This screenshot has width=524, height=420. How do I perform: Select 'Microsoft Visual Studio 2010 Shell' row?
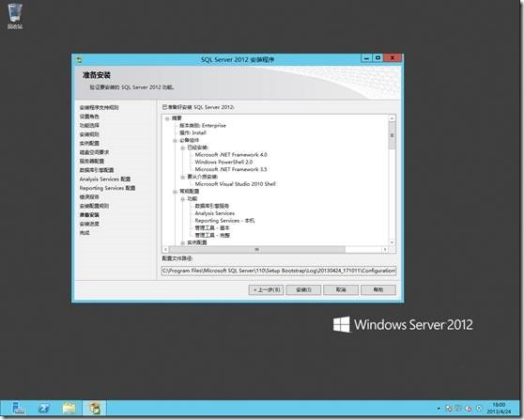pyautogui.click(x=236, y=184)
